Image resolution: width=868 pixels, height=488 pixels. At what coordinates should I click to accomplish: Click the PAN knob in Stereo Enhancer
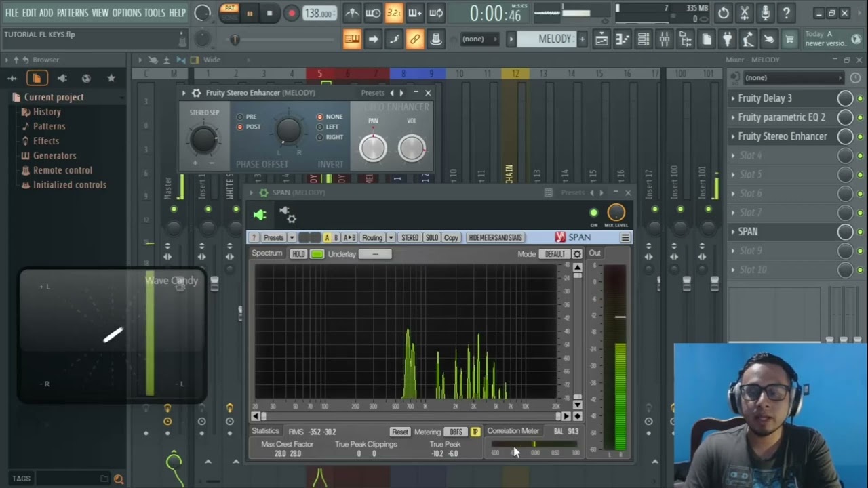click(373, 148)
